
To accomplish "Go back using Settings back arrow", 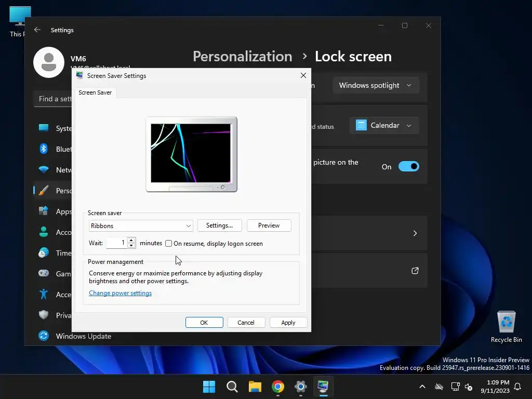I will point(37,30).
